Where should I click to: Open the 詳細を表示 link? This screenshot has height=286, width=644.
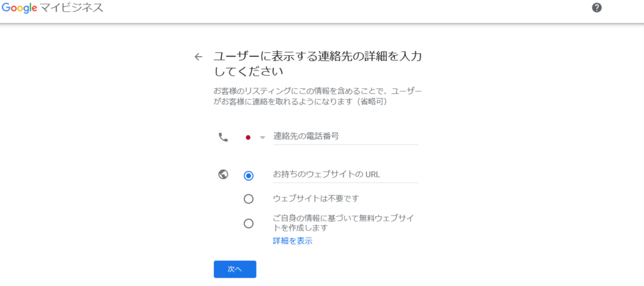coord(293,241)
